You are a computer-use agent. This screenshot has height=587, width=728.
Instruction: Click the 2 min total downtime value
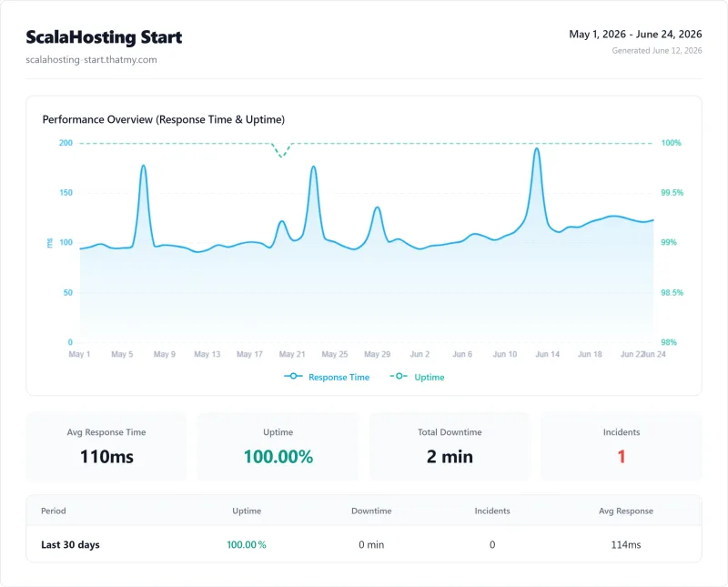click(x=450, y=457)
